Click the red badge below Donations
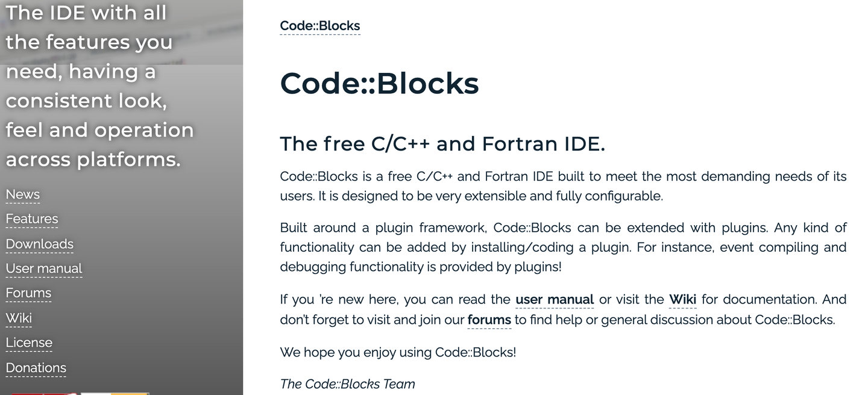Image resolution: width=868 pixels, height=395 pixels. 44,393
